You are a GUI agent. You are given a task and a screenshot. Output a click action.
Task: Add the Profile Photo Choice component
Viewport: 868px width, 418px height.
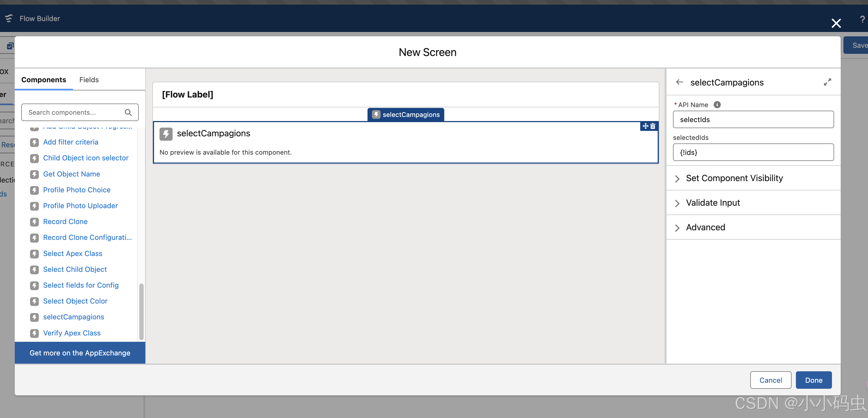coord(76,190)
